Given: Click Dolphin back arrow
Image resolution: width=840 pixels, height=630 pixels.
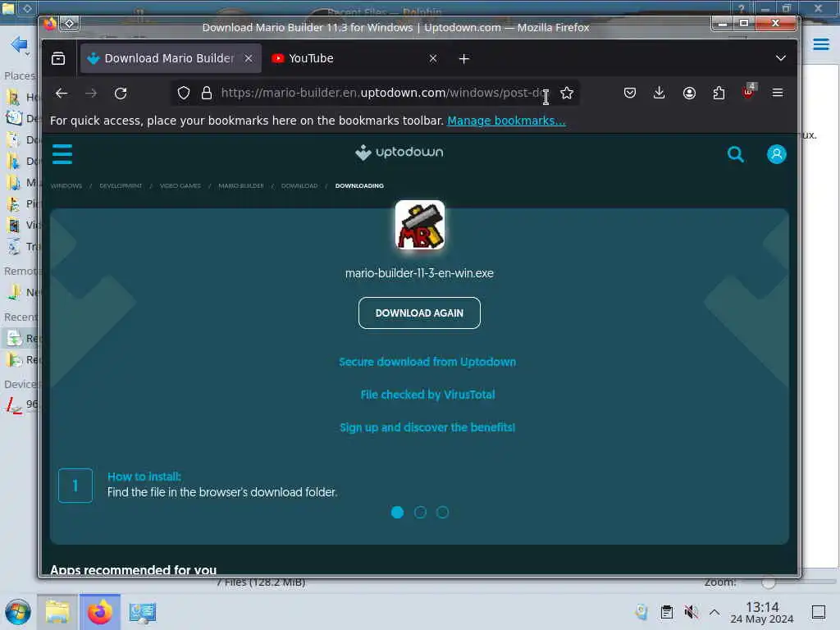Looking at the screenshot, I should coord(20,45).
